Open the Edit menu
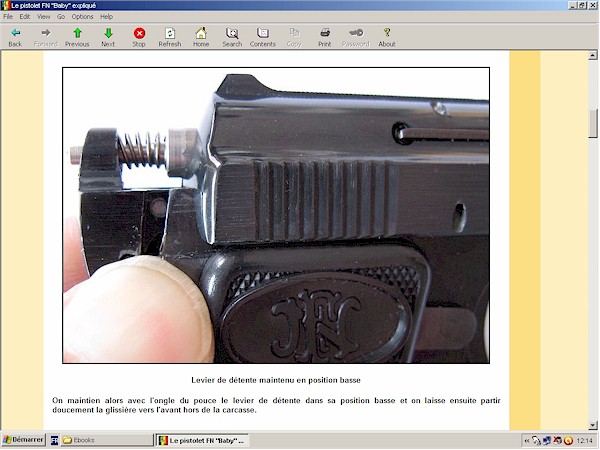Image resolution: width=600 pixels, height=450 pixels. pos(25,16)
